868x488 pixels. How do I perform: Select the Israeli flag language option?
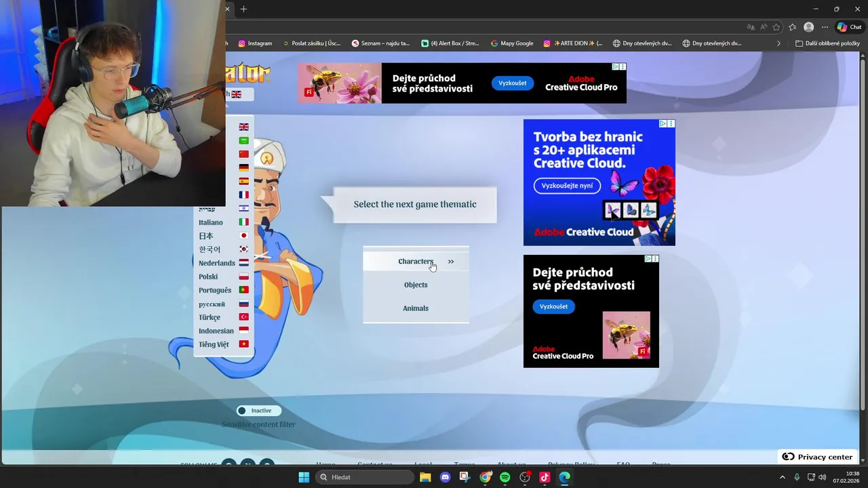click(x=243, y=208)
